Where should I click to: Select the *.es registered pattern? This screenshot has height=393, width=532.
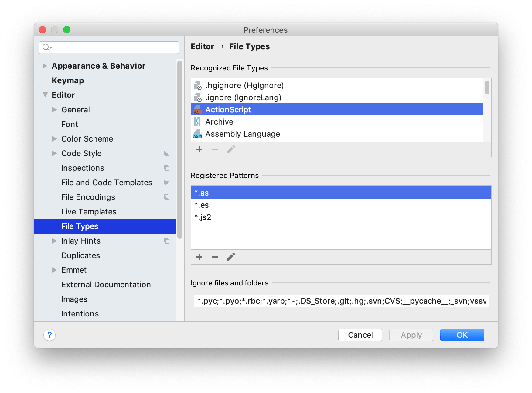341,205
